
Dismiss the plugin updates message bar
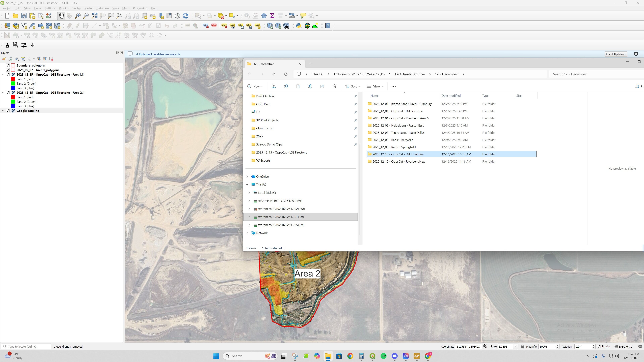tap(636, 54)
